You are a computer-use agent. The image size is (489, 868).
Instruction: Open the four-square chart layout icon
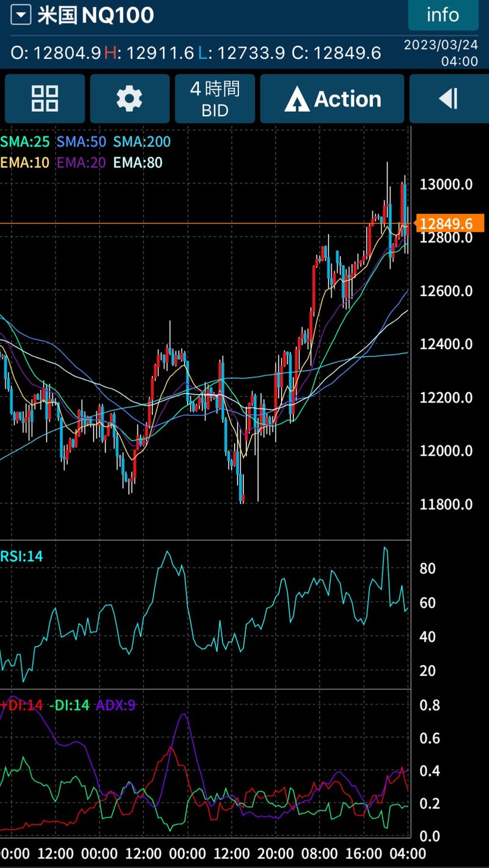(45, 99)
